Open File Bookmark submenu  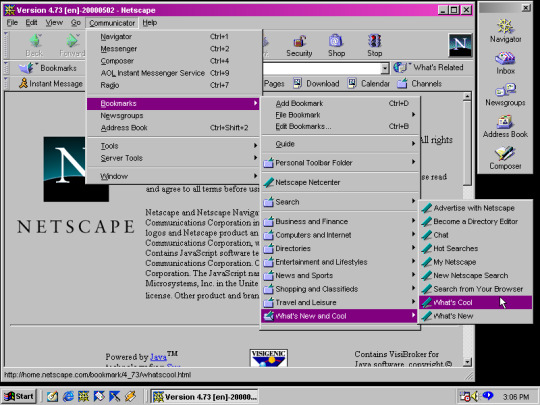click(x=340, y=115)
